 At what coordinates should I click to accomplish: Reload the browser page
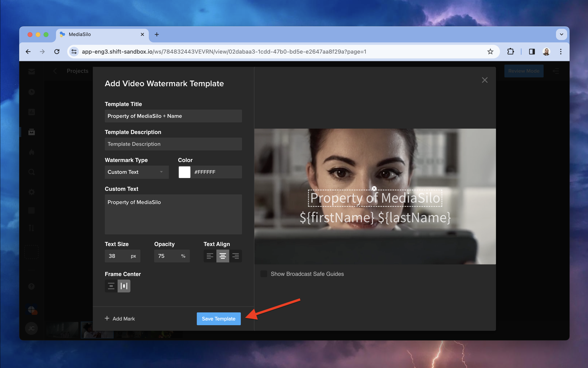(57, 52)
